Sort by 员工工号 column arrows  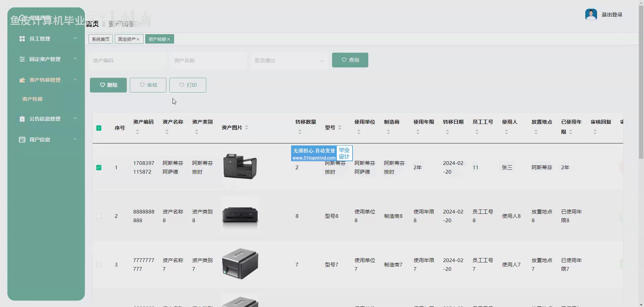477,132
